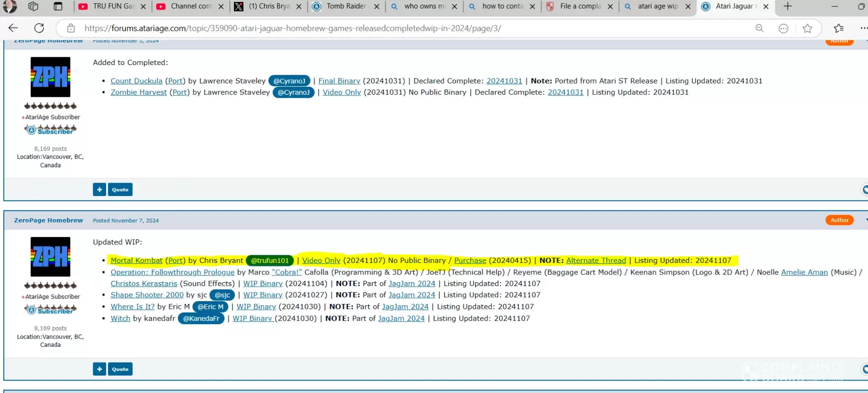Click the ZPH avatar in second post
The image size is (868, 393).
[51, 257]
